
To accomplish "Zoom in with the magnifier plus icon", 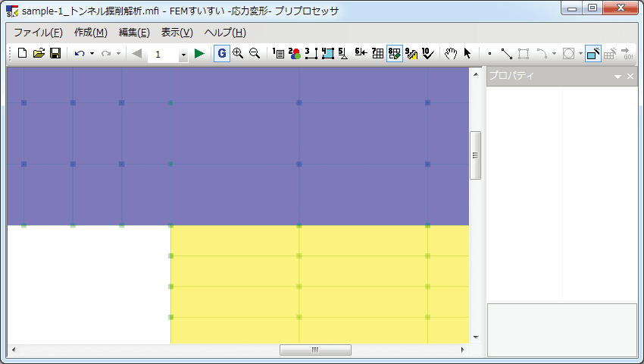I will [x=238, y=54].
